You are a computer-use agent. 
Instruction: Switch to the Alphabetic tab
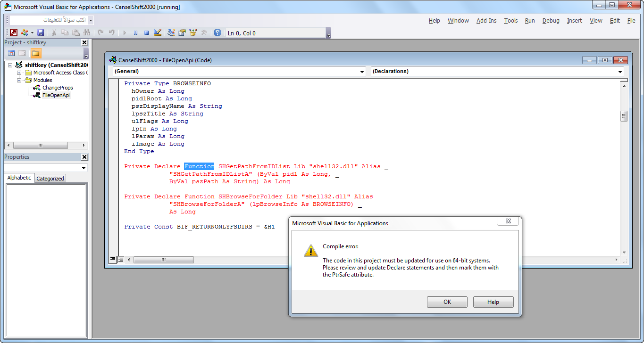click(19, 178)
